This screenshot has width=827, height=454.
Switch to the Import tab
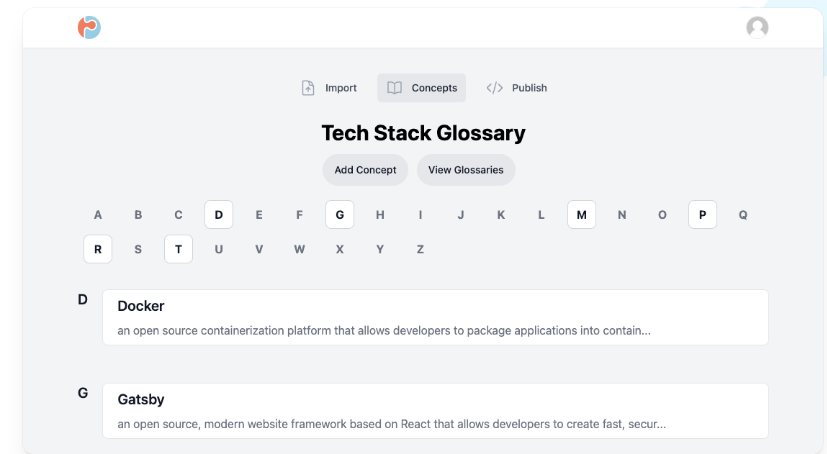329,88
